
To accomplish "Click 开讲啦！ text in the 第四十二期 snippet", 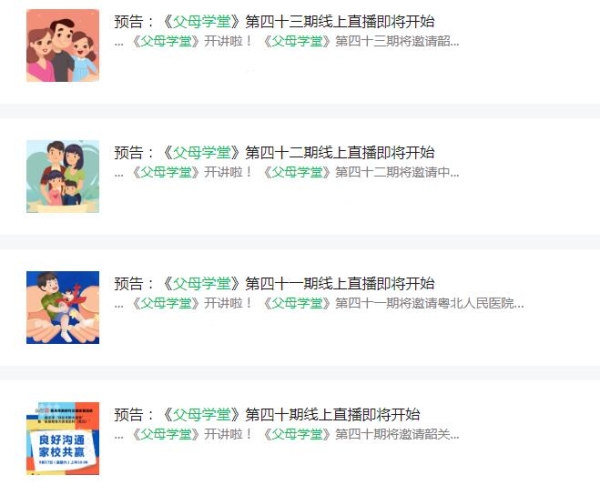I will [x=228, y=172].
